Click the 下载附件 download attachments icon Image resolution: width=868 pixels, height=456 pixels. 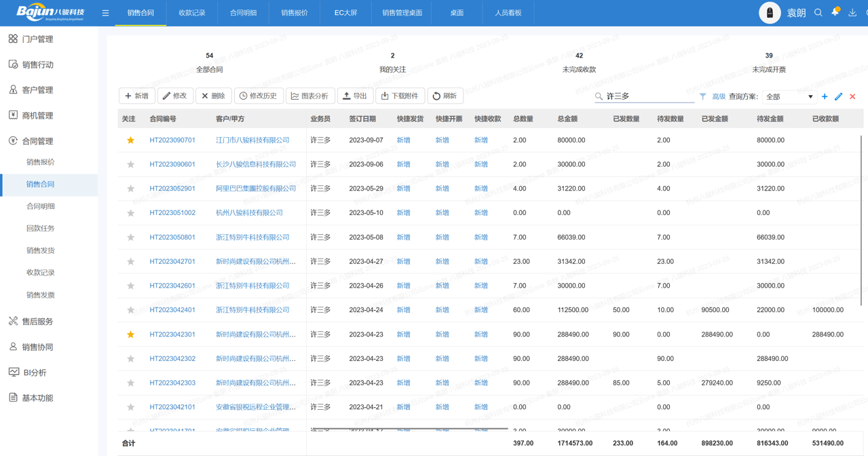[x=400, y=96]
